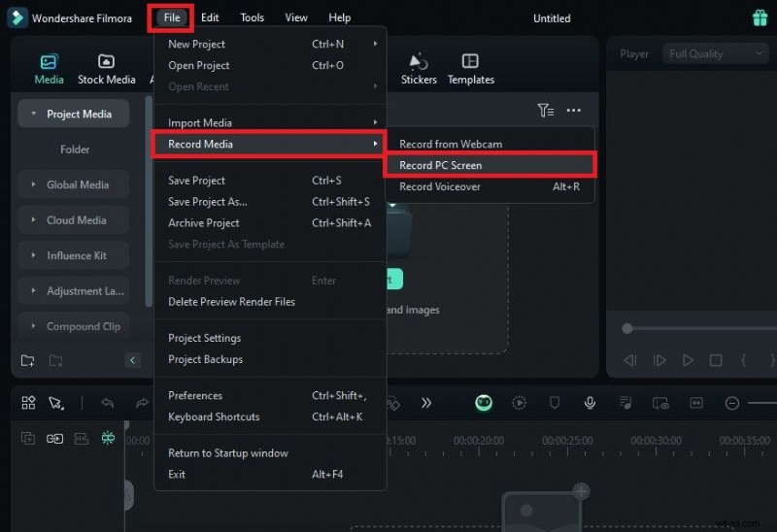Open Keyboard Shortcuts settings
The height and width of the screenshot is (532, 777).
270,416
